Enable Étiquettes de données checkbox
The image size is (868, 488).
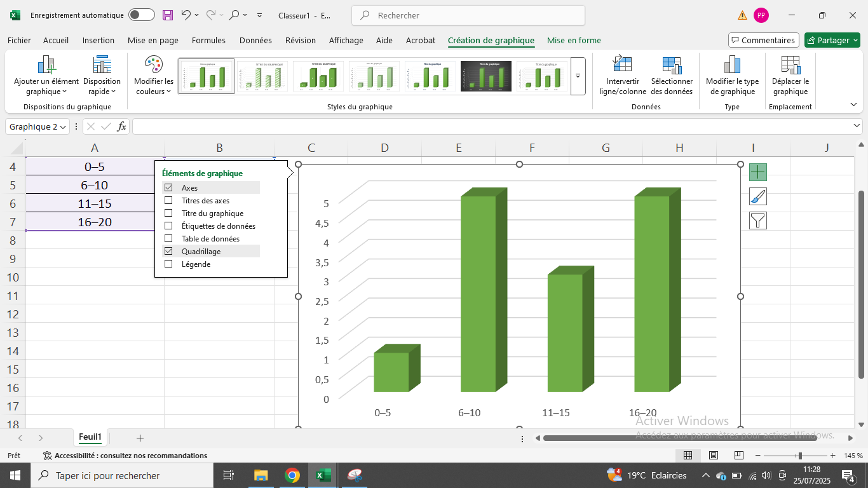coord(168,226)
